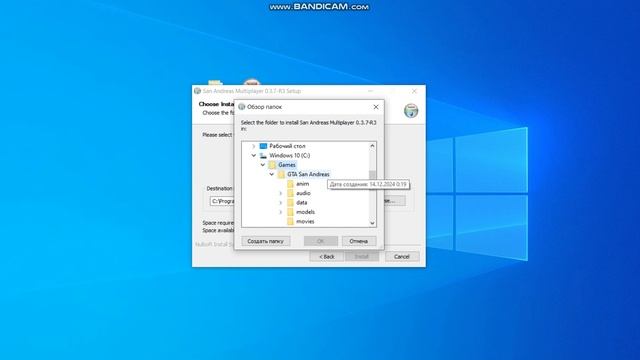640x360 pixels.
Task: Select the 'GTA San Andreas' folder label
Action: (x=308, y=174)
